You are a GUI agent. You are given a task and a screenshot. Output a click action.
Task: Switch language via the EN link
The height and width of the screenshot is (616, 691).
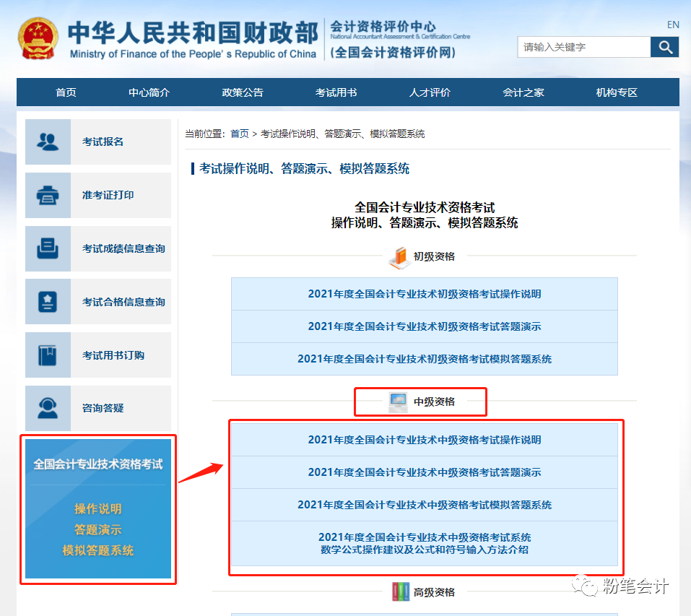(x=673, y=25)
